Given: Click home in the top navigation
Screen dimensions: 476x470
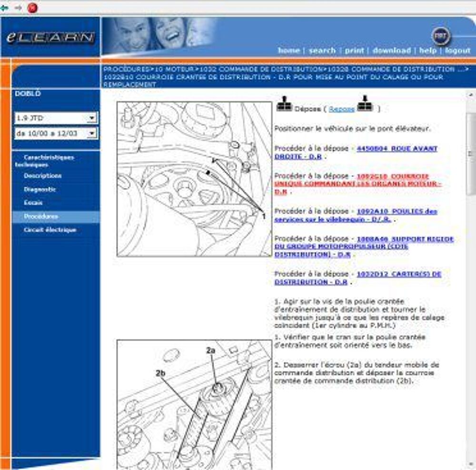Looking at the screenshot, I should pos(288,50).
